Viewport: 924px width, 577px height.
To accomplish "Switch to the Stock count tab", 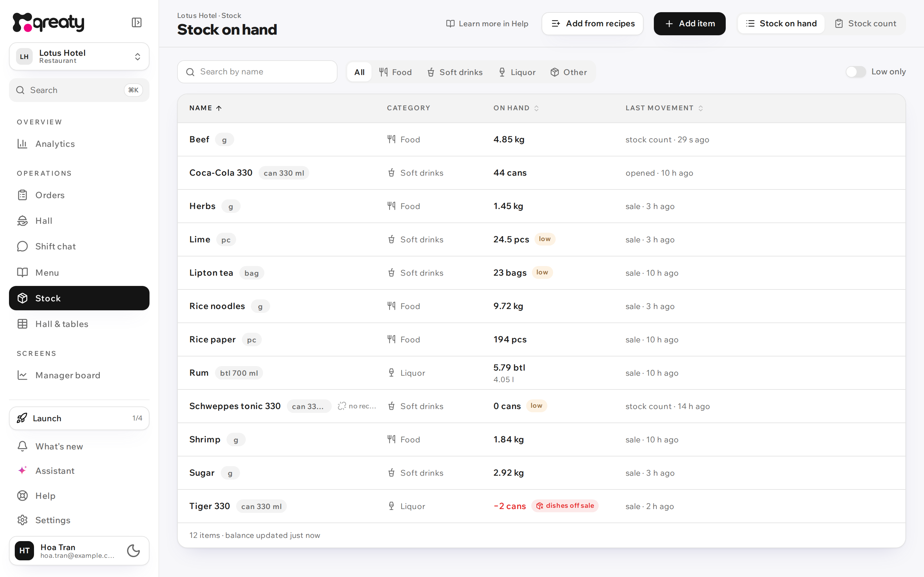I will [x=865, y=24].
